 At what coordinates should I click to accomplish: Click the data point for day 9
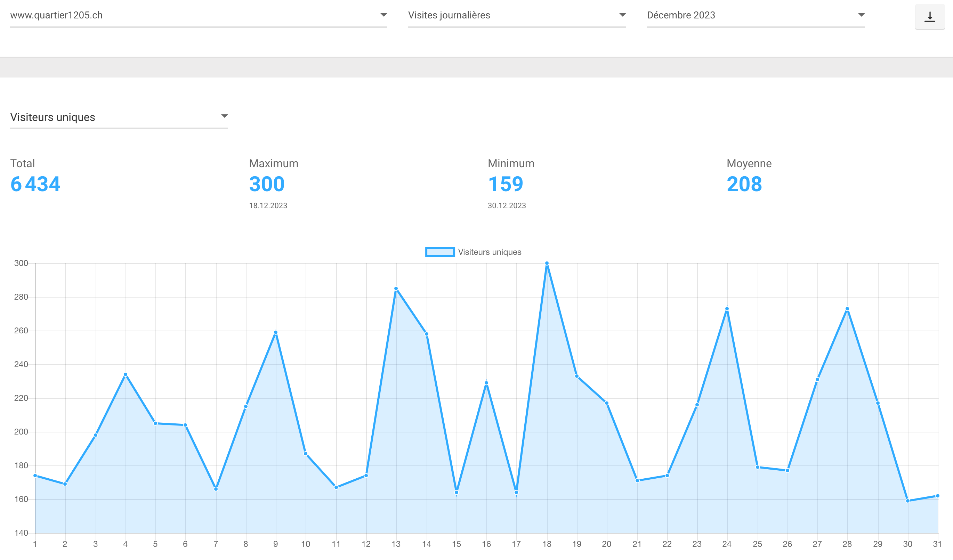276,332
